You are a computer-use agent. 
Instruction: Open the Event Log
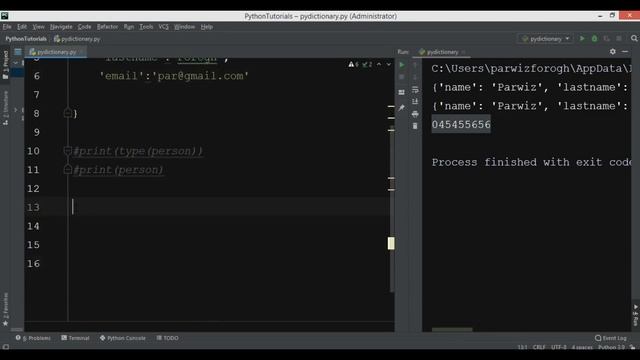pos(611,338)
